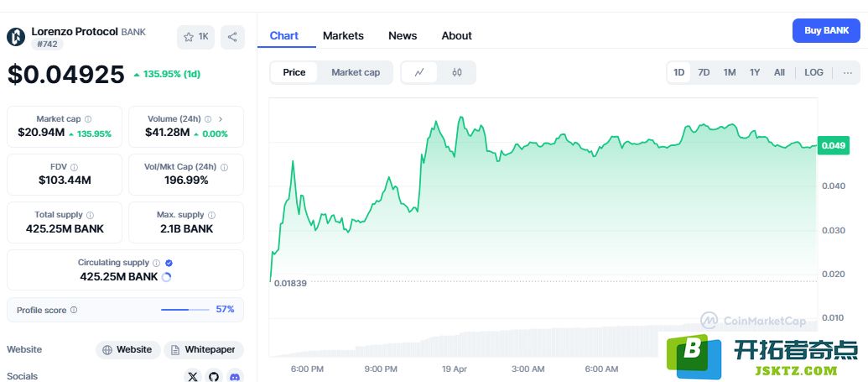The image size is (868, 382).
Task: Click the #742 rank badge
Action: (46, 44)
